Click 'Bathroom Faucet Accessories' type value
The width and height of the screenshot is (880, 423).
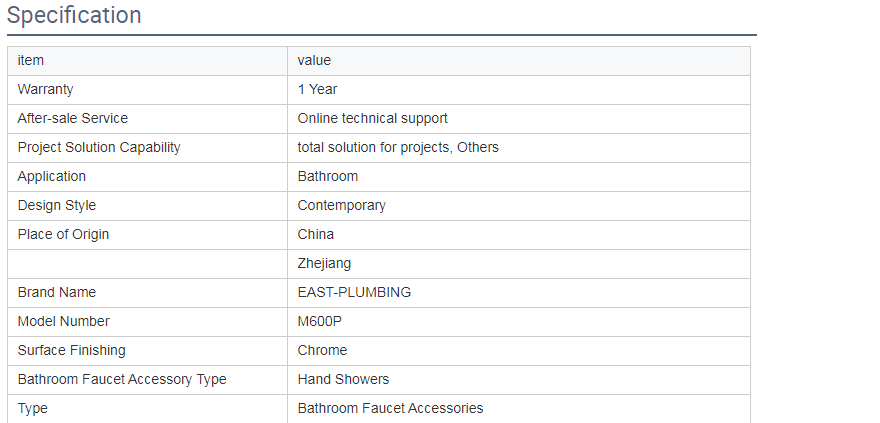click(x=390, y=409)
